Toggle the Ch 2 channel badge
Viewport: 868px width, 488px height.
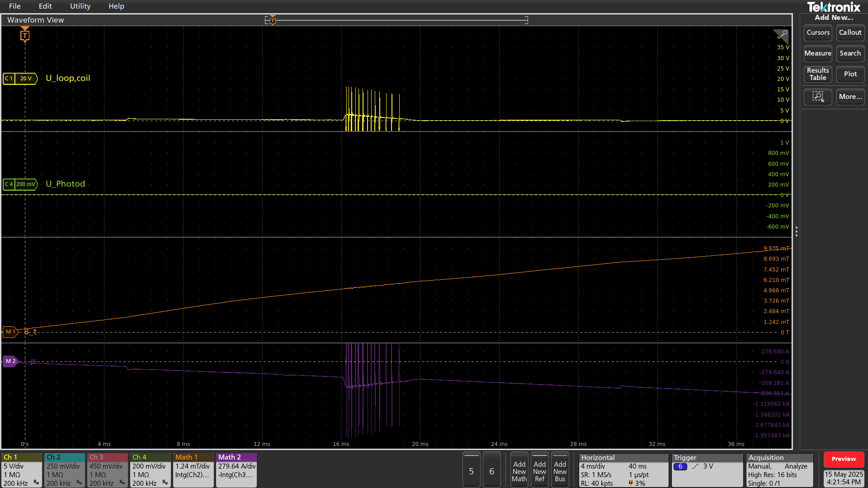click(x=64, y=470)
